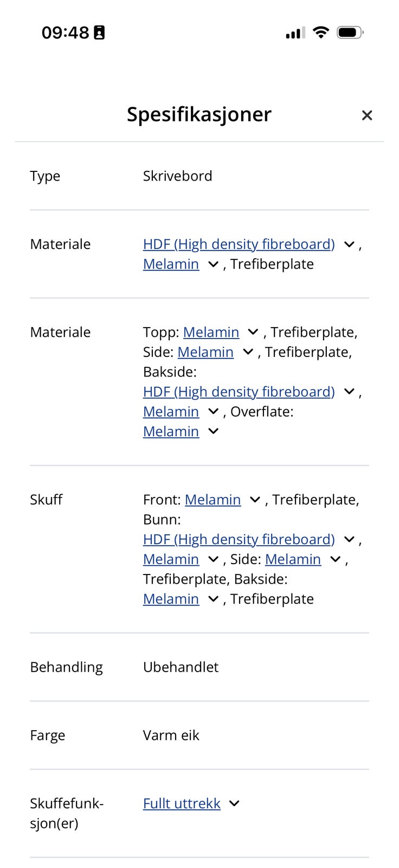Open the Melamin link next to Side under Materiale
Viewport: 399px width, 868px height.
coord(205,352)
